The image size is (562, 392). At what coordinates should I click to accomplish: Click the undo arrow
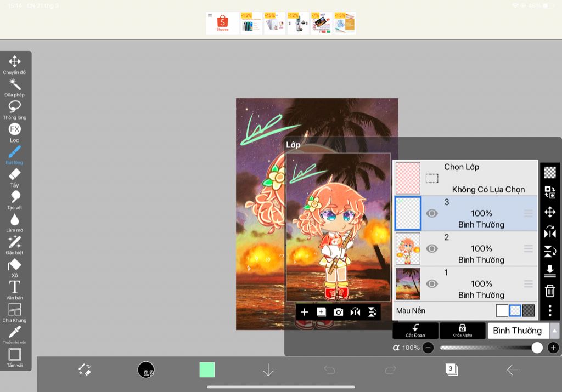tap(329, 370)
